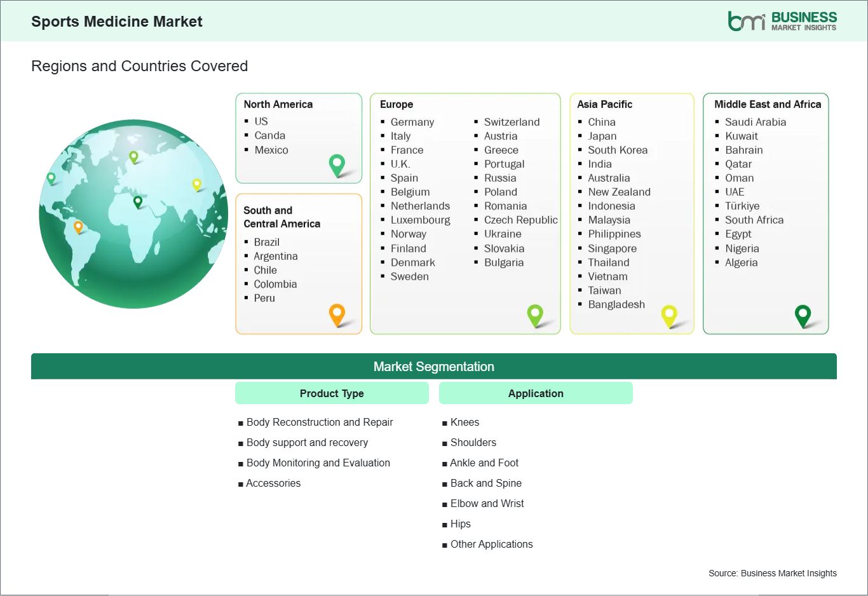The height and width of the screenshot is (596, 868).
Task: Click the Europe region heading
Action: pos(397,104)
